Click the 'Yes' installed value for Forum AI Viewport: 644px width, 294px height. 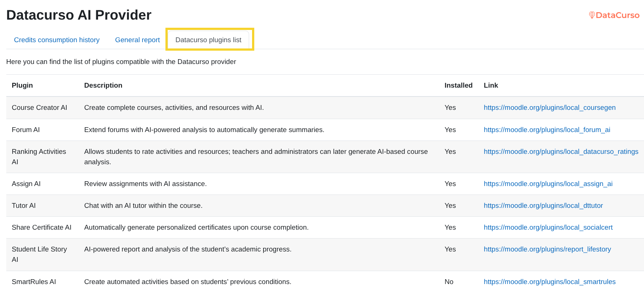click(x=450, y=130)
